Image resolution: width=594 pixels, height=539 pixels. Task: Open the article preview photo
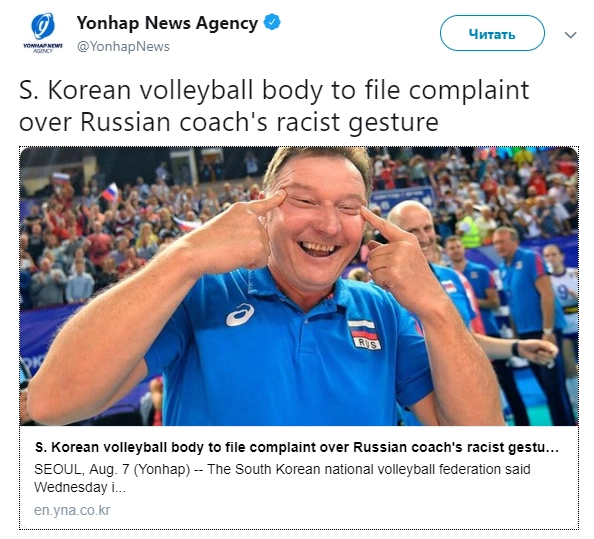299,286
